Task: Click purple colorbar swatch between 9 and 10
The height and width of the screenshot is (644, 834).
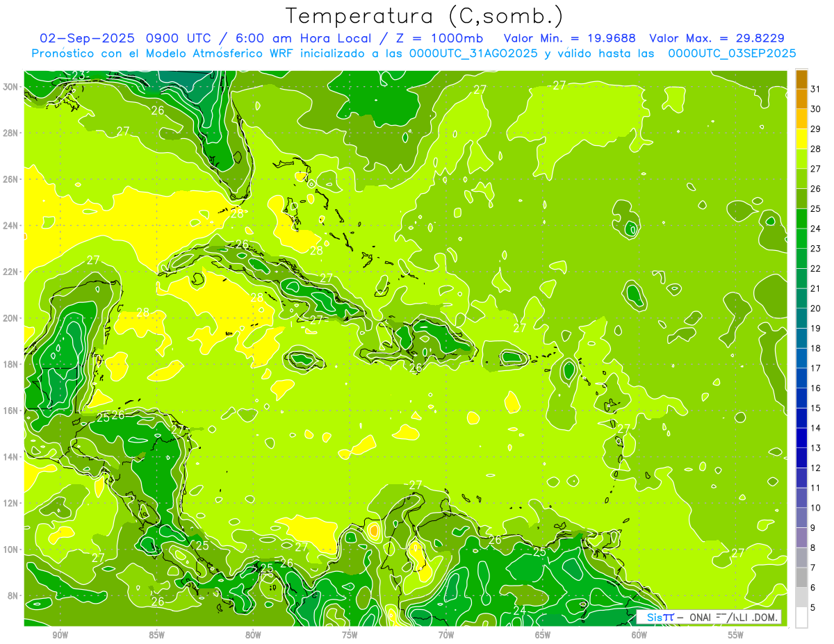Action: click(x=801, y=518)
